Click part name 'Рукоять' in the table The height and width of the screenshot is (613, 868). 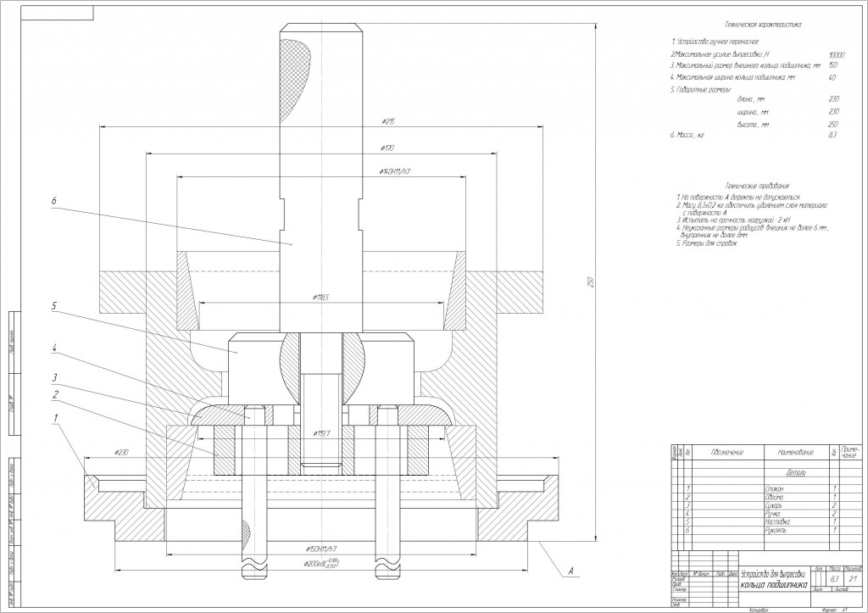click(x=775, y=531)
